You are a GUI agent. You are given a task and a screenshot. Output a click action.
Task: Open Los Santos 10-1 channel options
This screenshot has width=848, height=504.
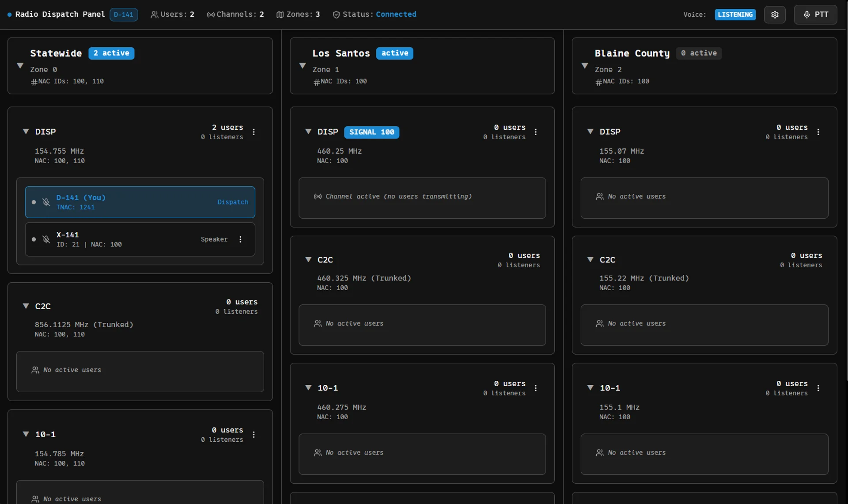click(x=536, y=388)
